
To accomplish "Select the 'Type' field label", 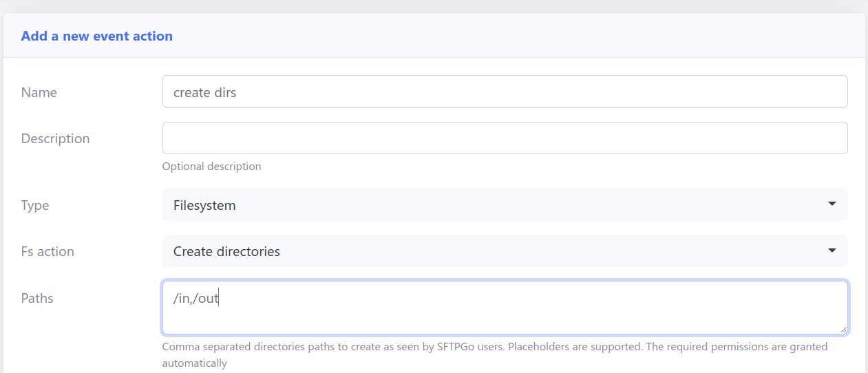I will tap(35, 205).
